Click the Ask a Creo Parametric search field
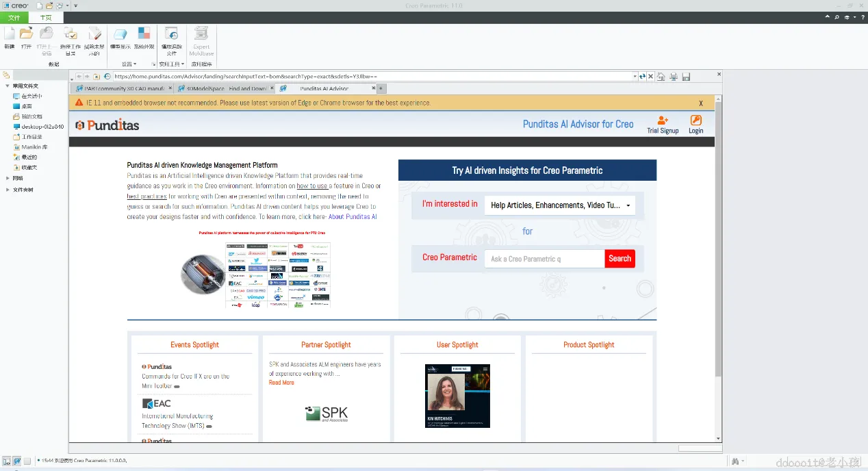868x471 pixels. [x=544, y=258]
